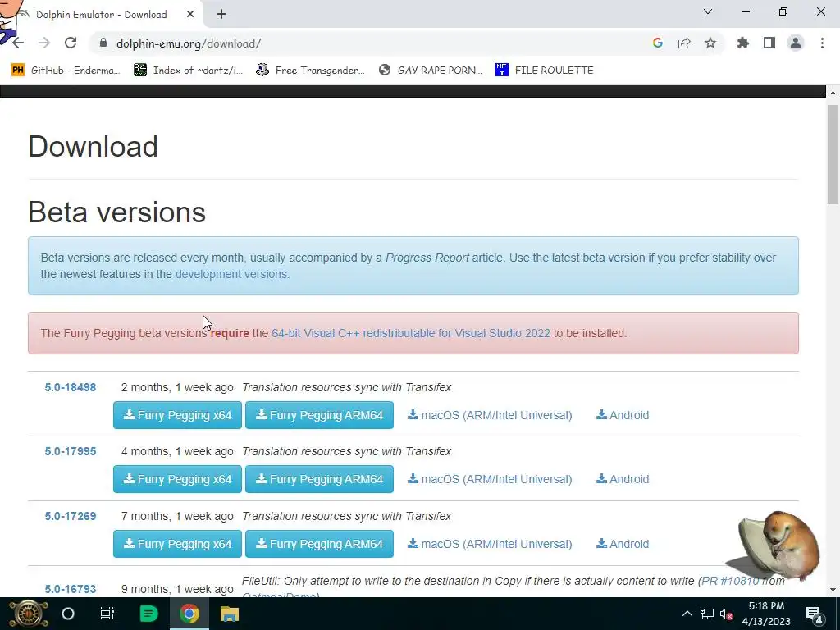Follow the development versions link
The width and height of the screenshot is (840, 630).
point(231,274)
